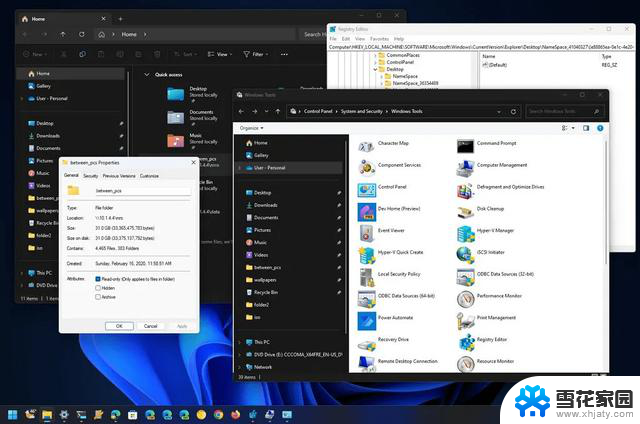This screenshot has width=640, height=424.
Task: Open Recovery Drive tool
Action: pyautogui.click(x=383, y=342)
